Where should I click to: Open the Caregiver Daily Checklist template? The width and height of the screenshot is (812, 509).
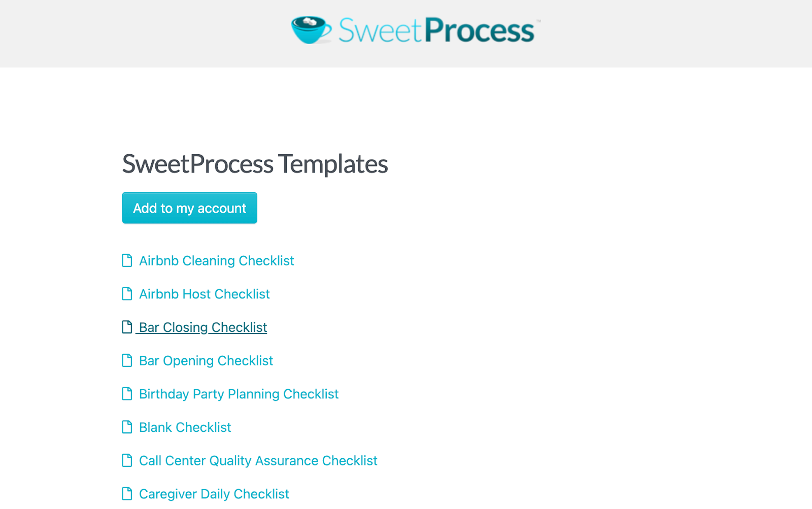pyautogui.click(x=214, y=493)
